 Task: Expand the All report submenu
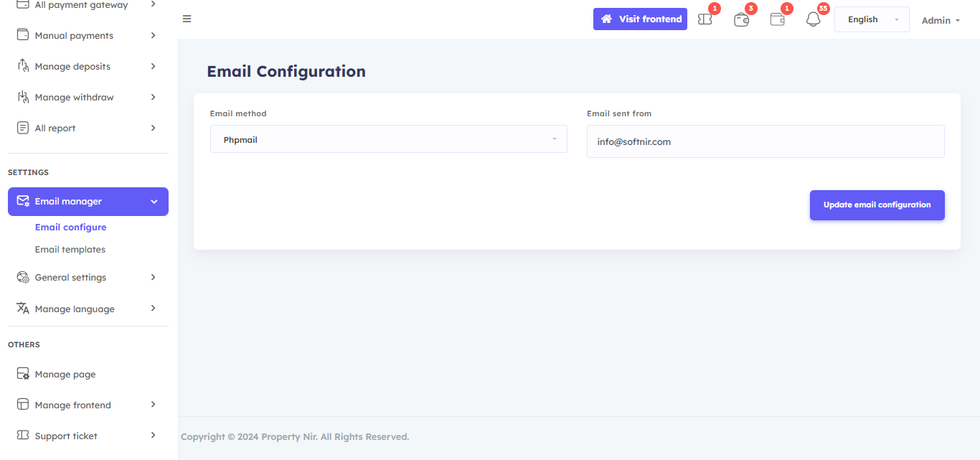coord(153,128)
